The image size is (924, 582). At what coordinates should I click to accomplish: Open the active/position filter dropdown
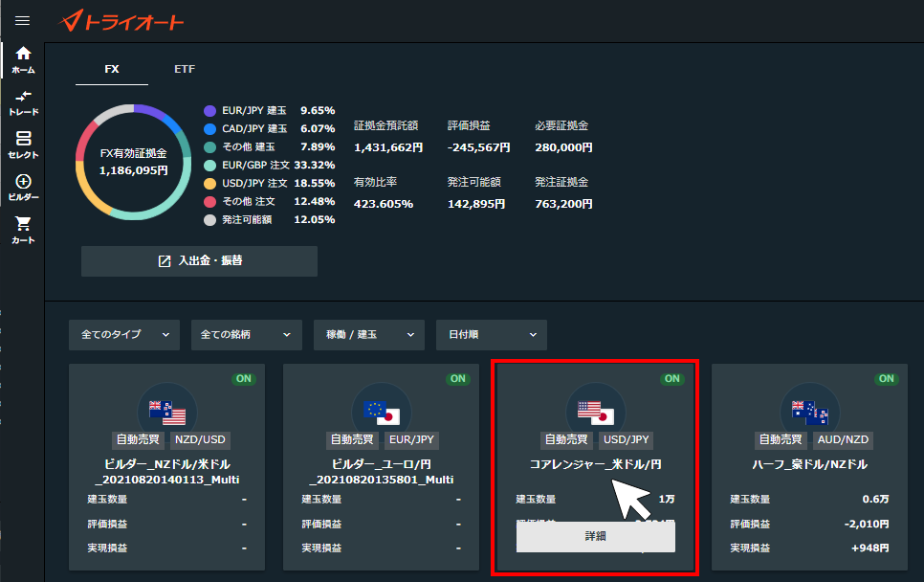click(x=369, y=335)
